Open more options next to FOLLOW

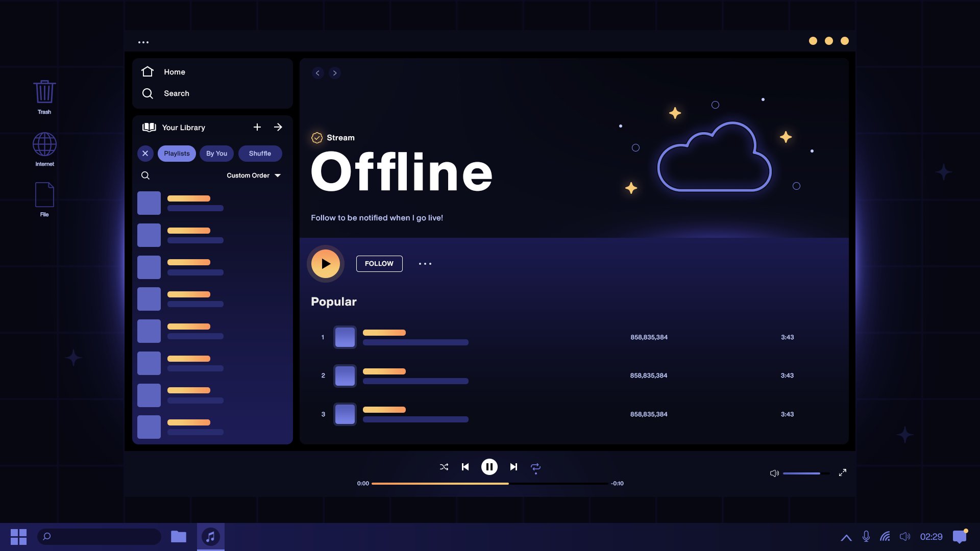(x=425, y=264)
